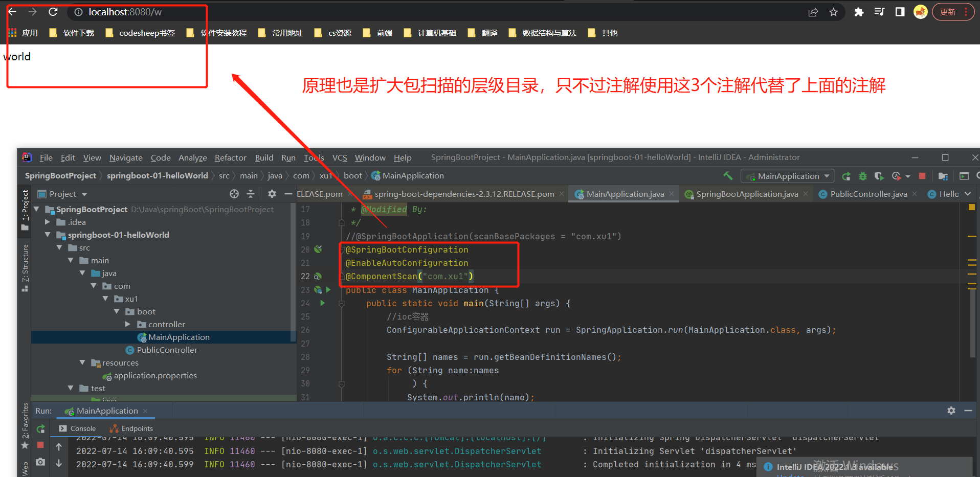
Task: Click the run gutter icon on line 24
Action: (x=323, y=303)
